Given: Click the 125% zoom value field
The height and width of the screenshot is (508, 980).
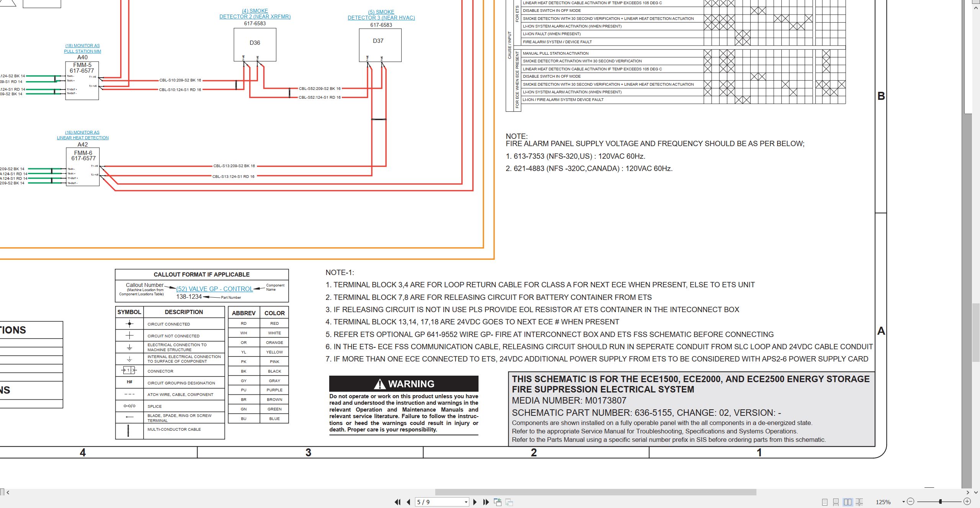Looking at the screenshot, I should coord(883,502).
